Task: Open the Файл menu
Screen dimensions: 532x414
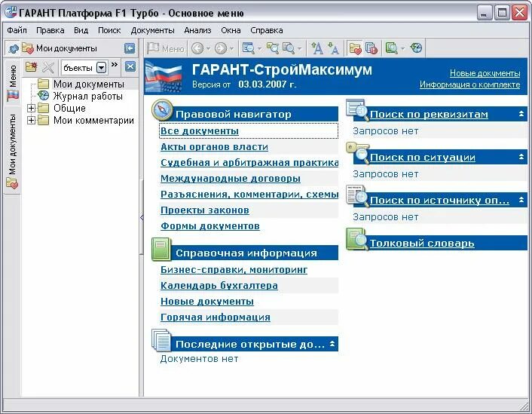Action: [17, 30]
